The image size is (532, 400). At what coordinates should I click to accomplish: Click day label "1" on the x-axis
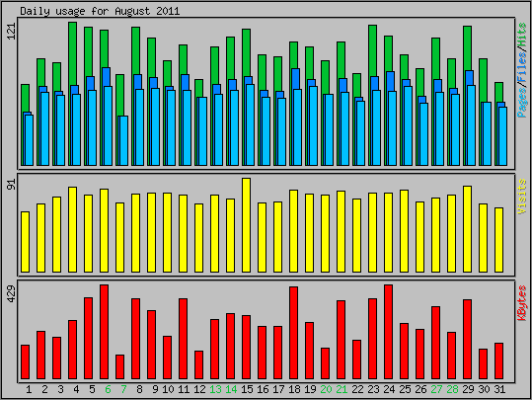pos(29,389)
